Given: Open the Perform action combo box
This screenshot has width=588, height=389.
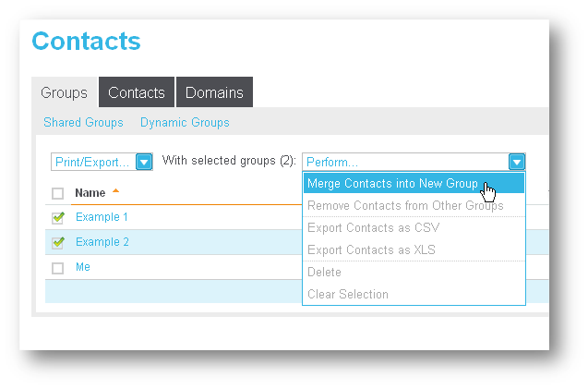Looking at the screenshot, I should pos(414,163).
